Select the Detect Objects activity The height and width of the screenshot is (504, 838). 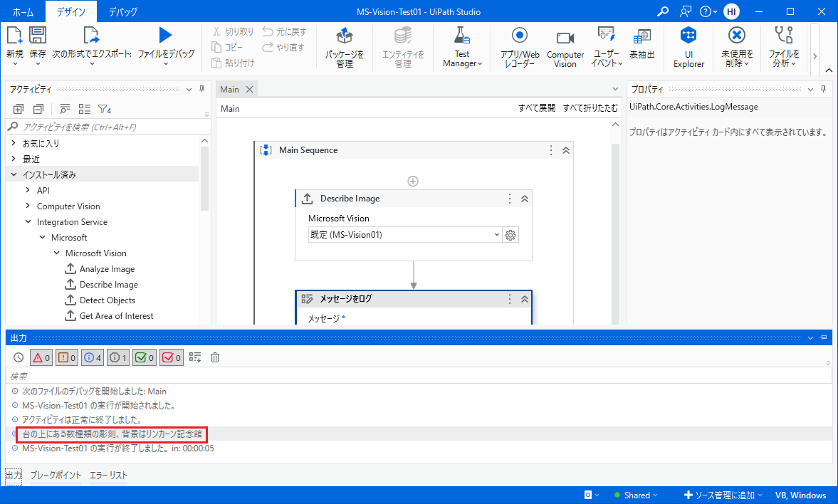(x=108, y=300)
